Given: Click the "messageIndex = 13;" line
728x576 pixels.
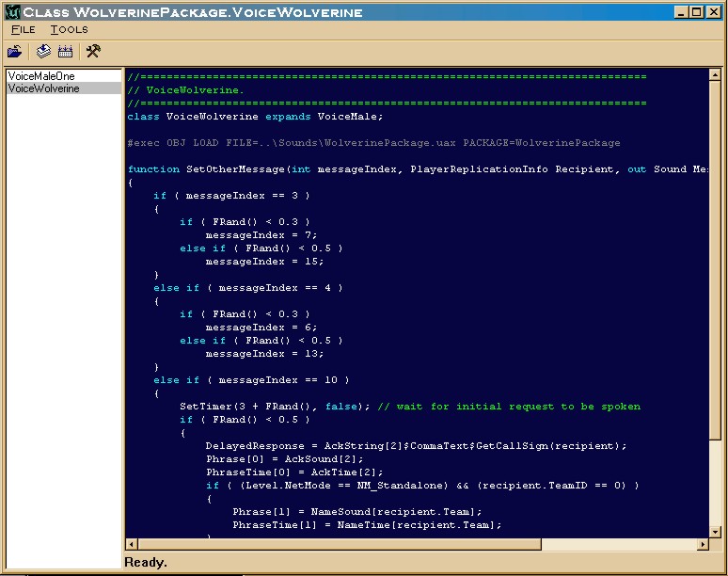Looking at the screenshot, I should point(264,354).
